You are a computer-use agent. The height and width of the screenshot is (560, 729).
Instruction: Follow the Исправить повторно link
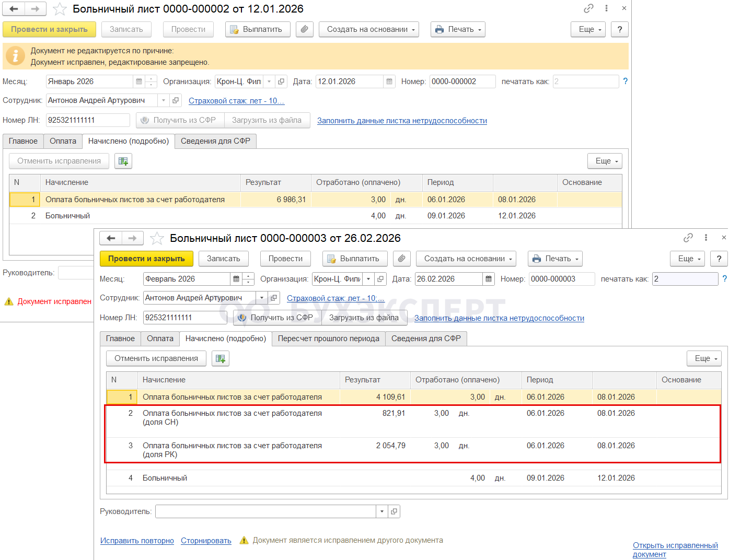click(x=137, y=541)
